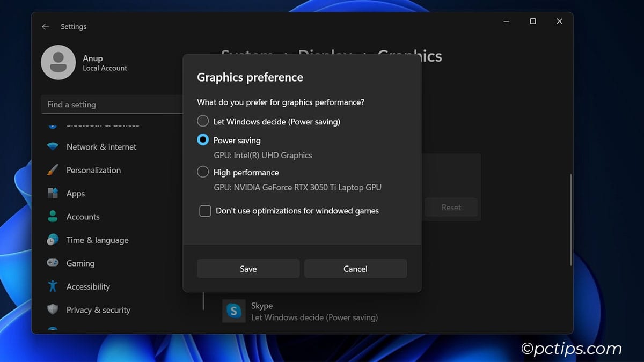The image size is (644, 362).
Task: Maximize the Settings window
Action: (533, 21)
